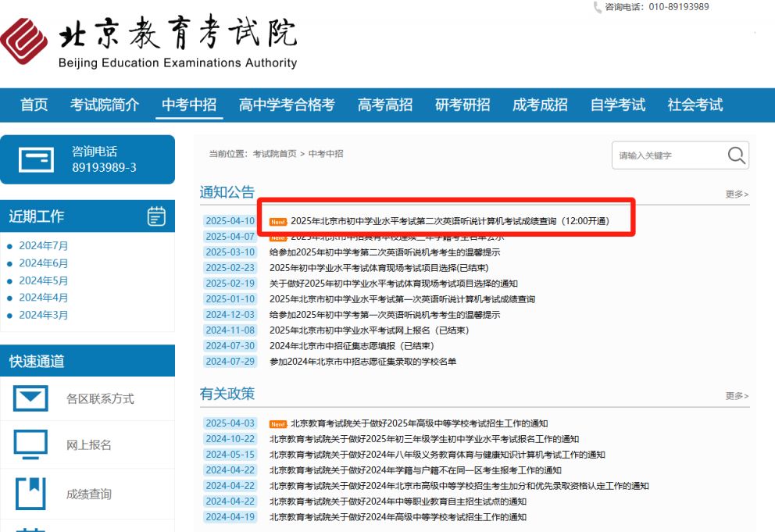Open the 网上报名 monitor icon
The height and width of the screenshot is (532, 775).
(x=30, y=444)
